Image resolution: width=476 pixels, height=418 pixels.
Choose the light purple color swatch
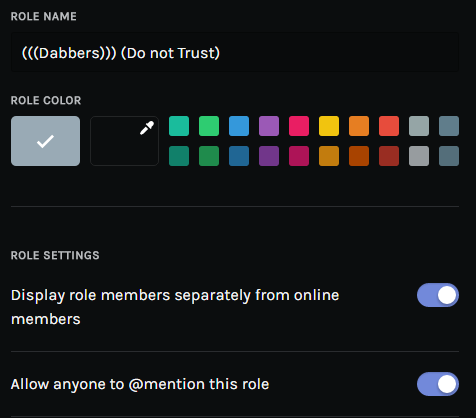269,126
